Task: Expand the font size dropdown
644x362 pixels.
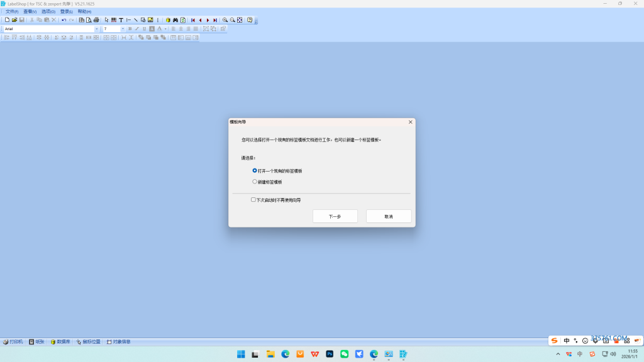Action: pos(123,29)
